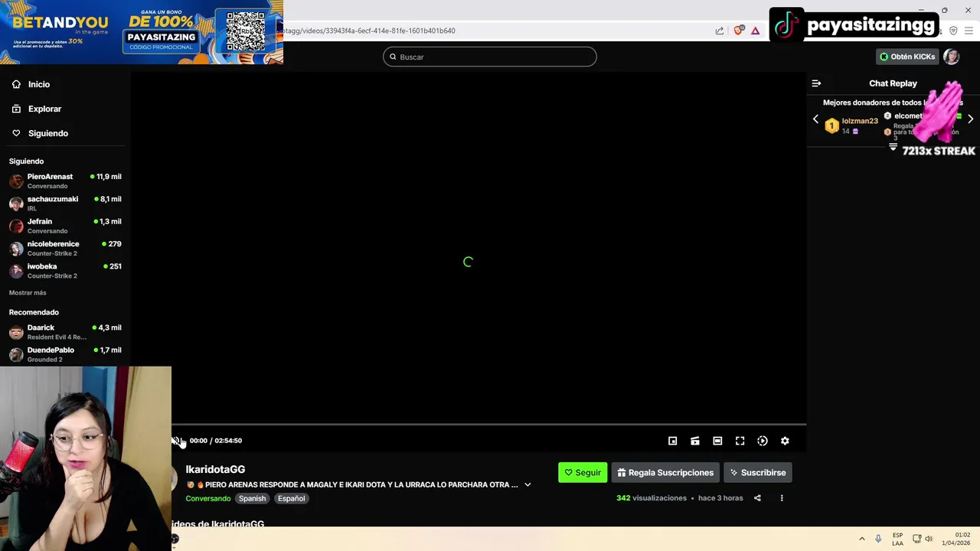The image size is (980, 551).
Task: Create a clip with the clapperboard icon
Action: pyautogui.click(x=694, y=441)
